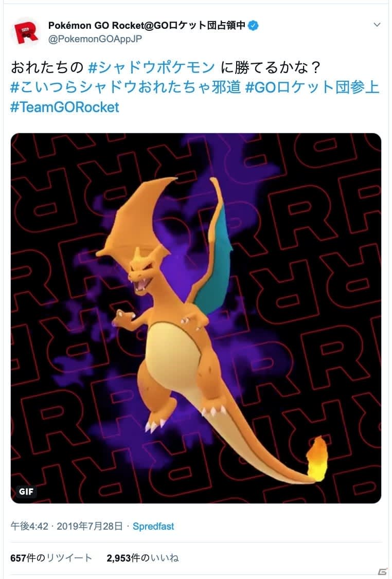Open the tweet options chevron menu
This screenshot has height=579, width=392.
pyautogui.click(x=377, y=25)
